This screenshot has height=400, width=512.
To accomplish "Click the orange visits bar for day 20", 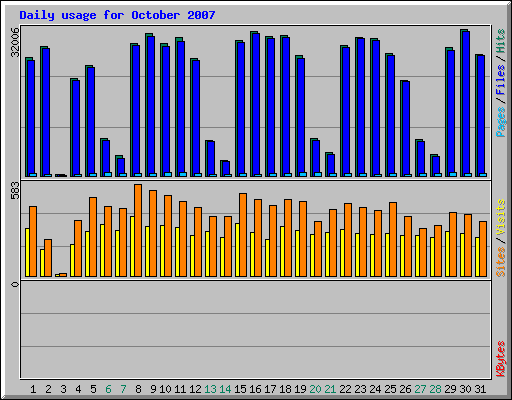I will [x=318, y=249].
